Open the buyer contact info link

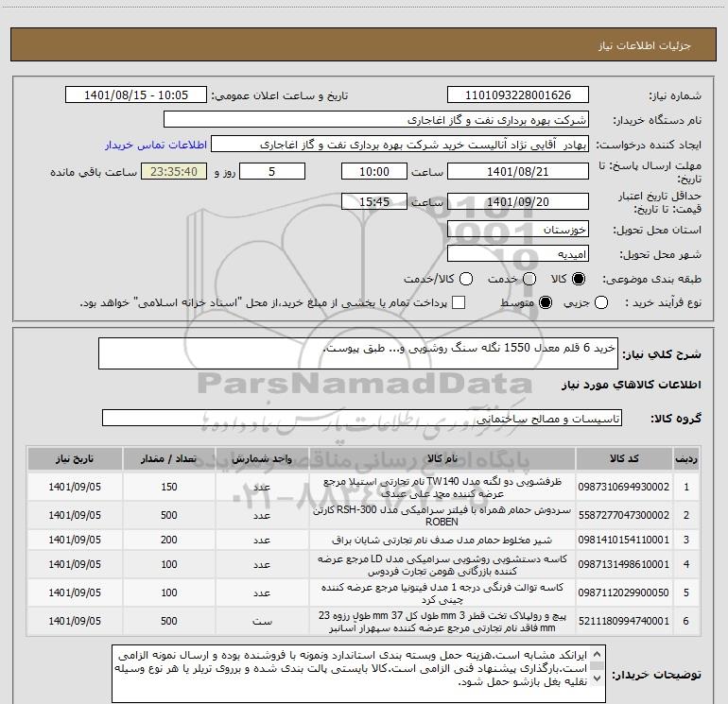pos(156,145)
